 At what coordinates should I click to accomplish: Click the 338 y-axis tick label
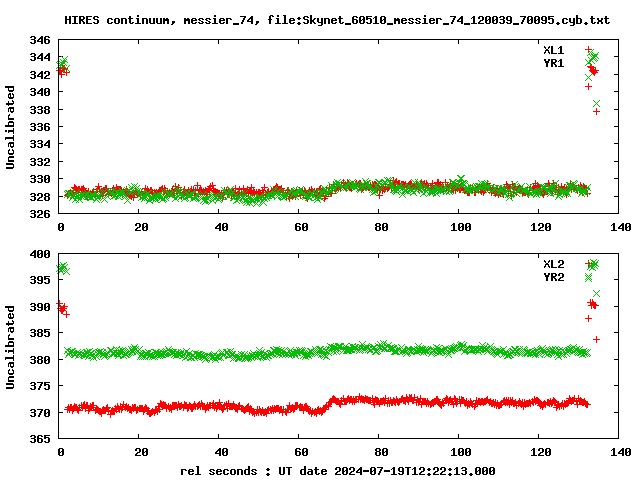40,109
